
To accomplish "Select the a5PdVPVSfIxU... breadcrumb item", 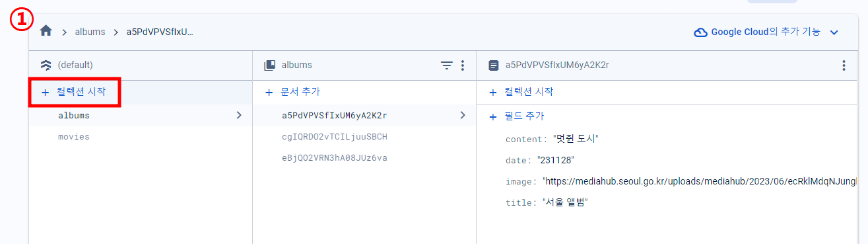I will 160,32.
